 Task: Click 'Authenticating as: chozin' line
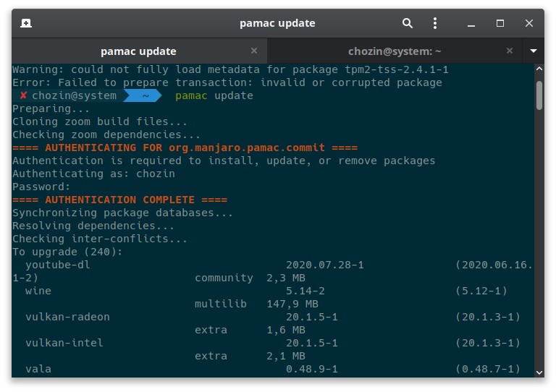click(93, 174)
